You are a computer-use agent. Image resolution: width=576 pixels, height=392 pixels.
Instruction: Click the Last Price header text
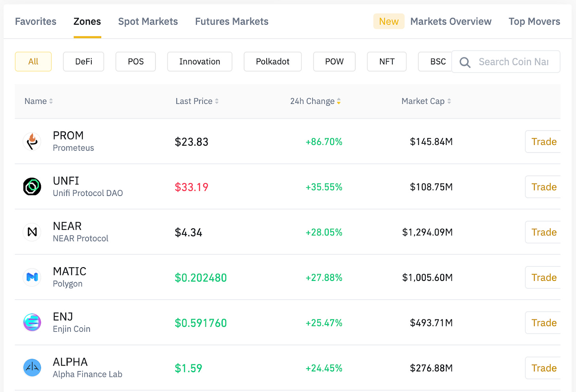coord(194,101)
